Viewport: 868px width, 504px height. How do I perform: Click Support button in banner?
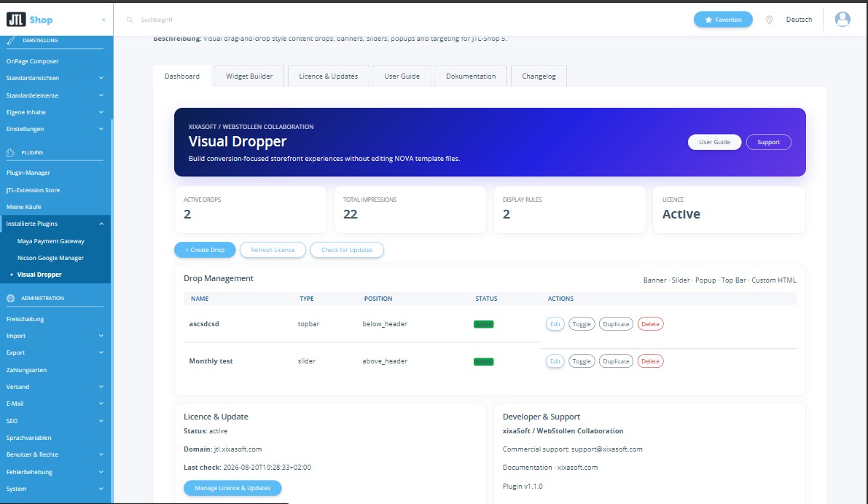coord(768,142)
